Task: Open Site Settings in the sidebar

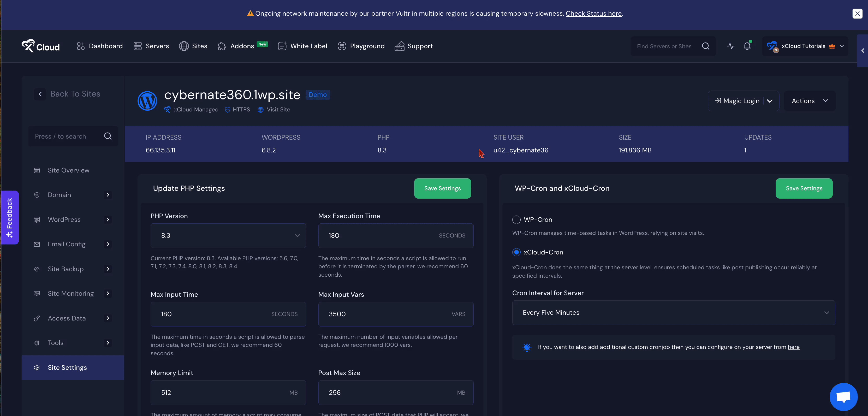Action: [67, 367]
